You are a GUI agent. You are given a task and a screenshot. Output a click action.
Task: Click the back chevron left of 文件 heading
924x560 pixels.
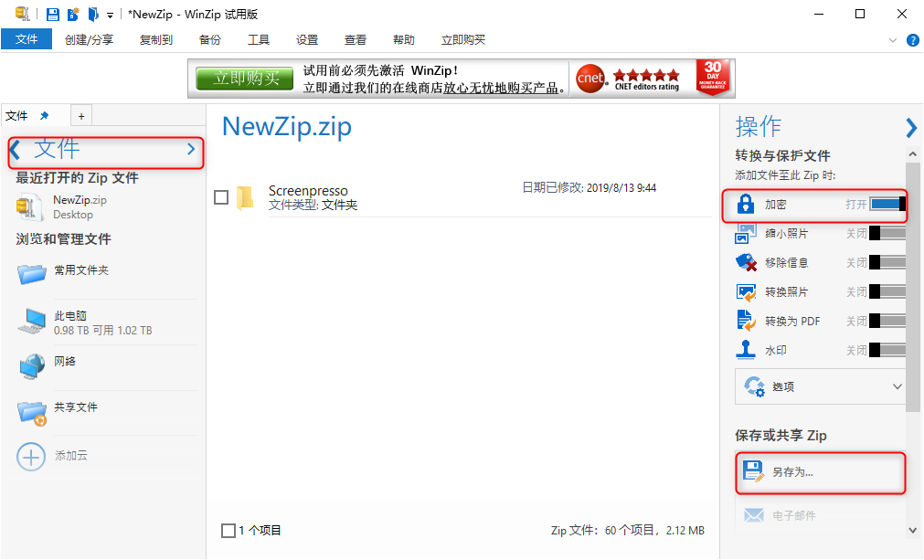tap(16, 150)
